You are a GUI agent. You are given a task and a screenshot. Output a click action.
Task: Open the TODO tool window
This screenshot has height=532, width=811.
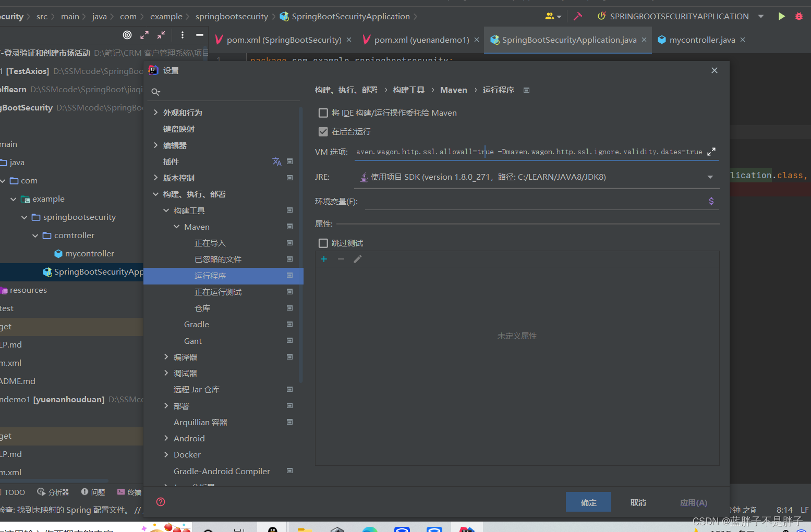click(x=13, y=492)
